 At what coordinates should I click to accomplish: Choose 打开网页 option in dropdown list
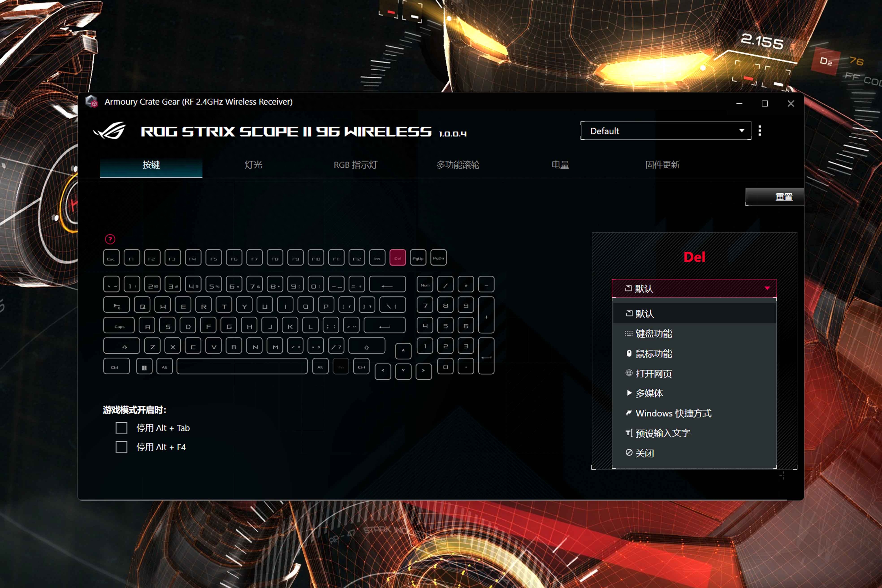[x=694, y=374]
